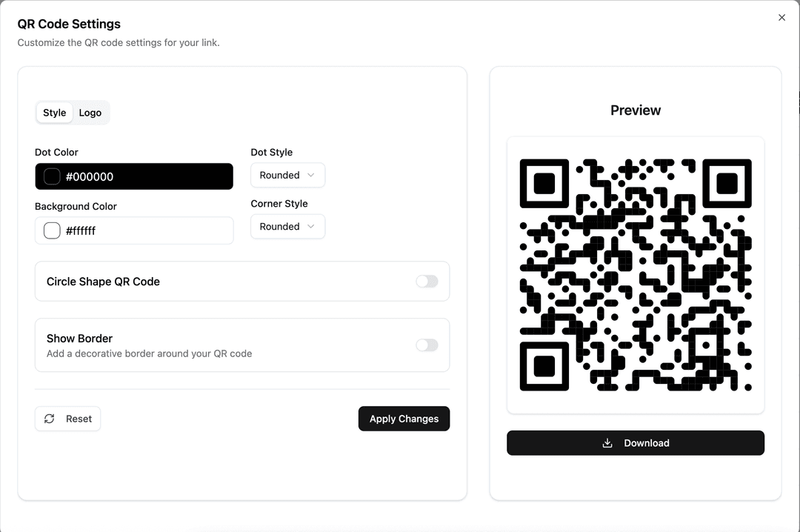
Task: Select the Style tab
Action: 54,113
